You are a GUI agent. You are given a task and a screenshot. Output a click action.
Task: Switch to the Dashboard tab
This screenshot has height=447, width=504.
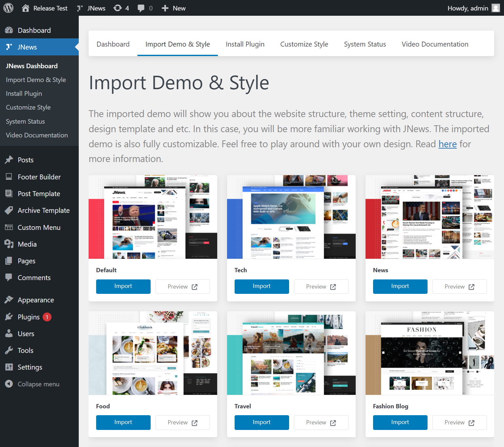[113, 44]
